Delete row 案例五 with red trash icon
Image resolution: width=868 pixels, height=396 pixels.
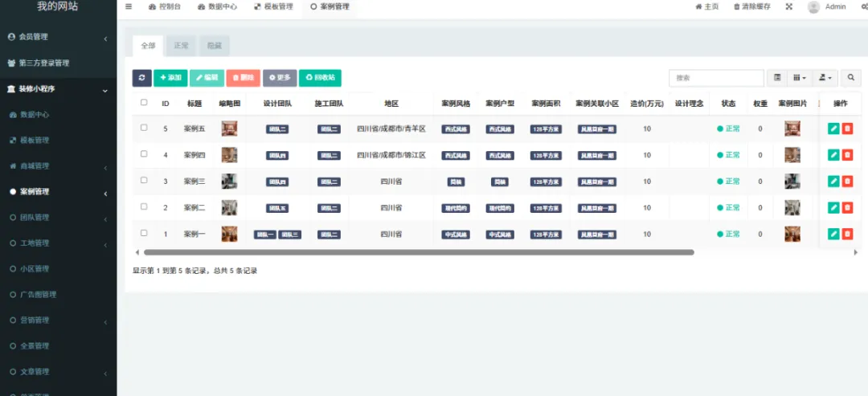point(847,129)
